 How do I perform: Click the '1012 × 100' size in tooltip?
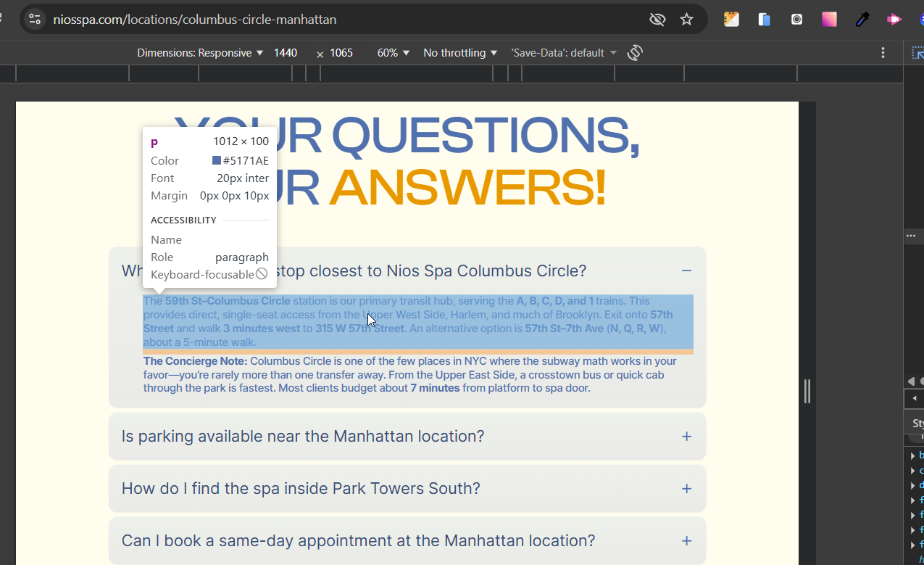coord(241,141)
